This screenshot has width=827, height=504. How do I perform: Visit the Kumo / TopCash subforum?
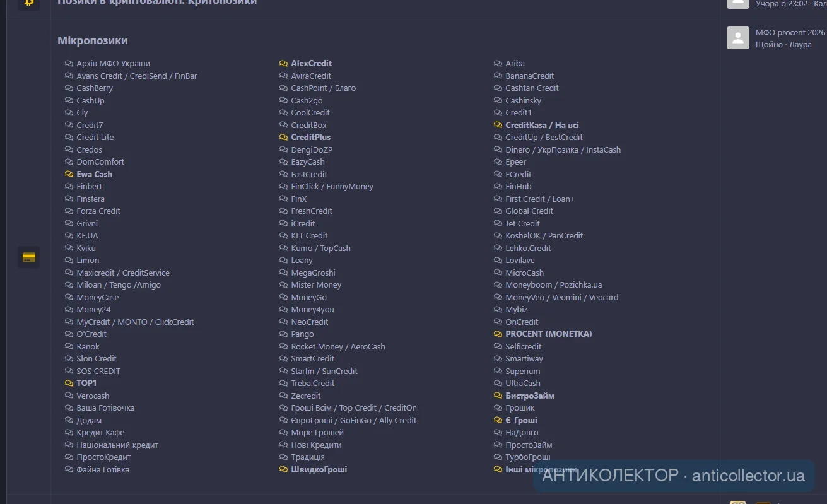click(x=320, y=249)
